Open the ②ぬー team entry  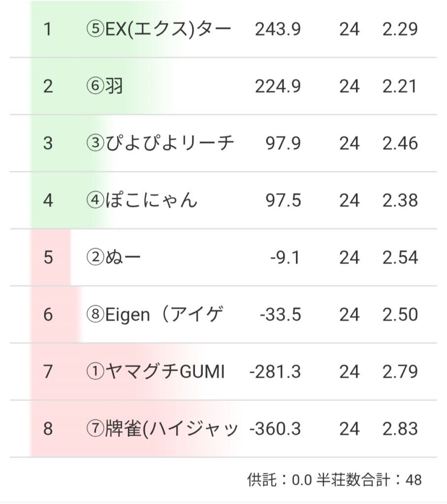coord(113,258)
